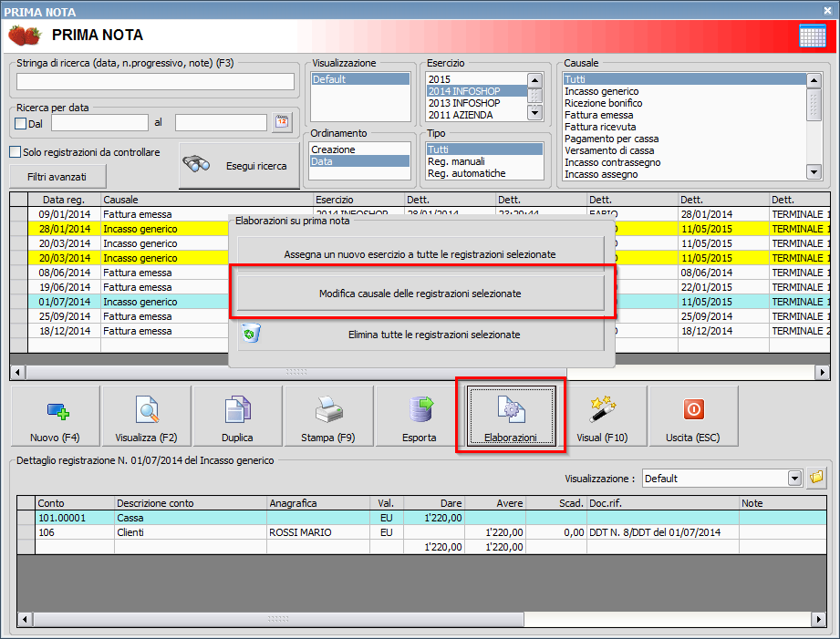Select Default in Visualizzazione list
Viewport: 840px width, 639px height.
click(x=360, y=79)
